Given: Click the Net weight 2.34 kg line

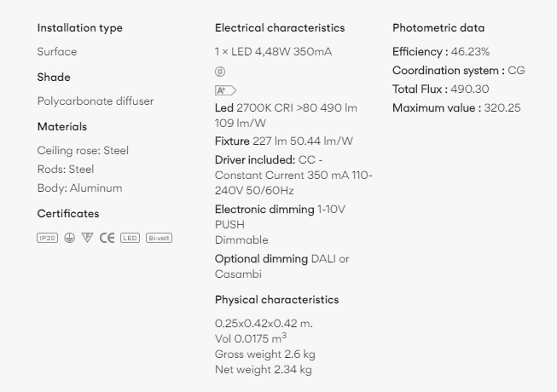Looking at the screenshot, I should point(264,370).
